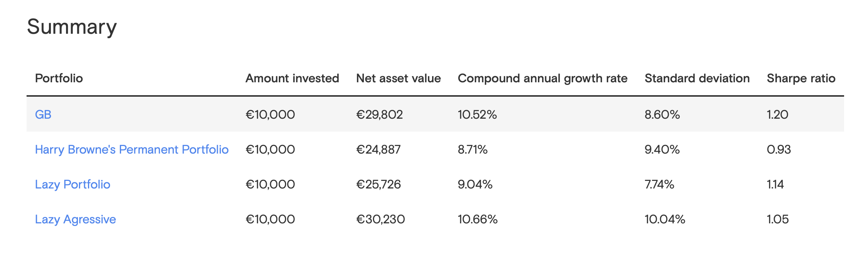Click the Net asset value header
The image size is (868, 270).
click(x=398, y=78)
